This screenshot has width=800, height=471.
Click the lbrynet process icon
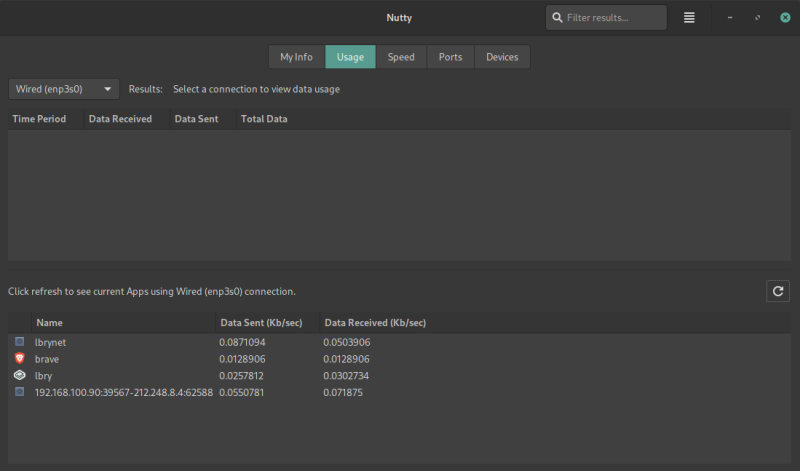[19, 342]
